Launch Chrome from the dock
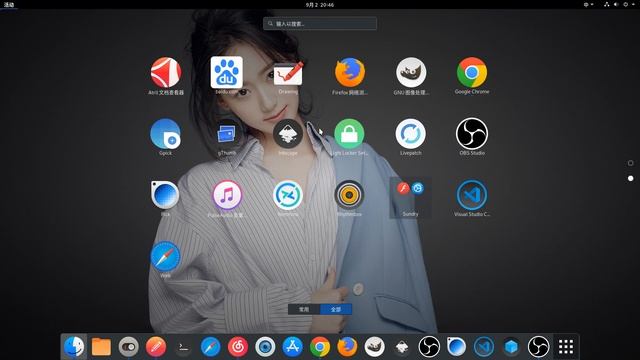This screenshot has height=360, width=640. click(320, 347)
